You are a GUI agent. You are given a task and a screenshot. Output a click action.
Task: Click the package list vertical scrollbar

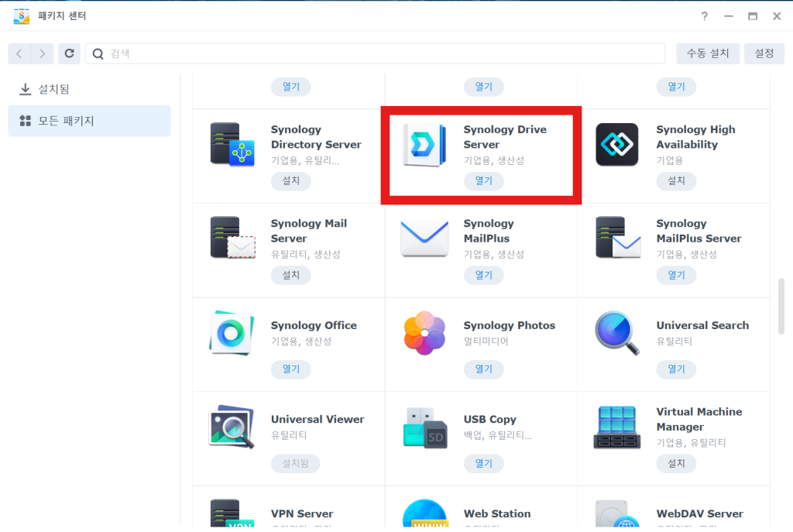click(781, 306)
